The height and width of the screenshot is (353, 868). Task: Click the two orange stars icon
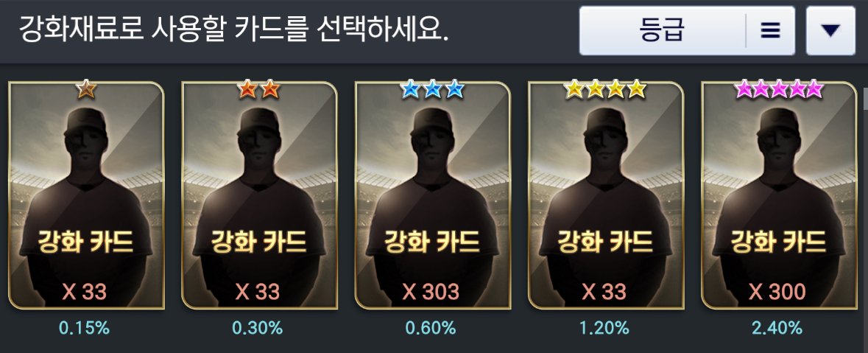click(x=259, y=89)
